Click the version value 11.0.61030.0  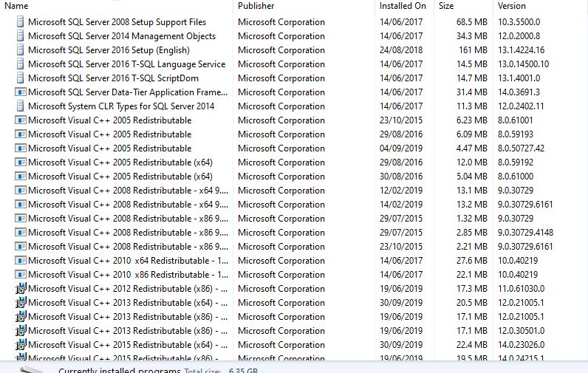[522, 289]
